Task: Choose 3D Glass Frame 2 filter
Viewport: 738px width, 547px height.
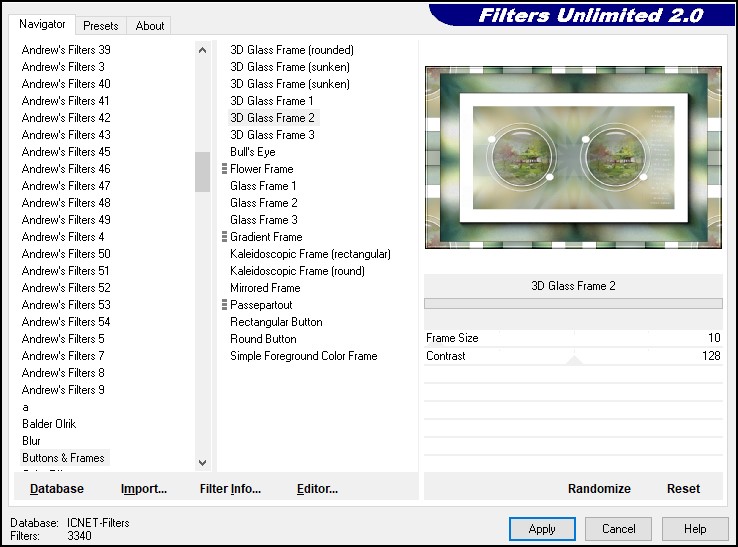Action: pos(273,118)
